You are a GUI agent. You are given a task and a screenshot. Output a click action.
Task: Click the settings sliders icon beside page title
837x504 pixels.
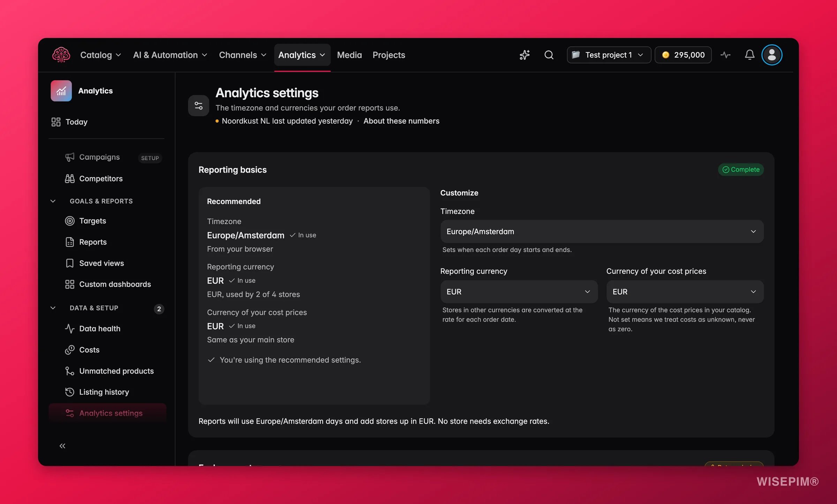(x=198, y=106)
